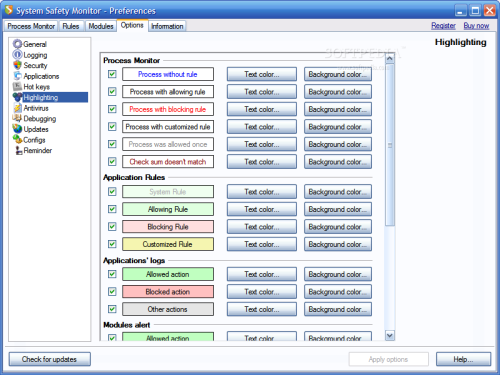Viewport: 500px width, 375px height.
Task: Click the Configs icon in sidebar
Action: [17, 140]
